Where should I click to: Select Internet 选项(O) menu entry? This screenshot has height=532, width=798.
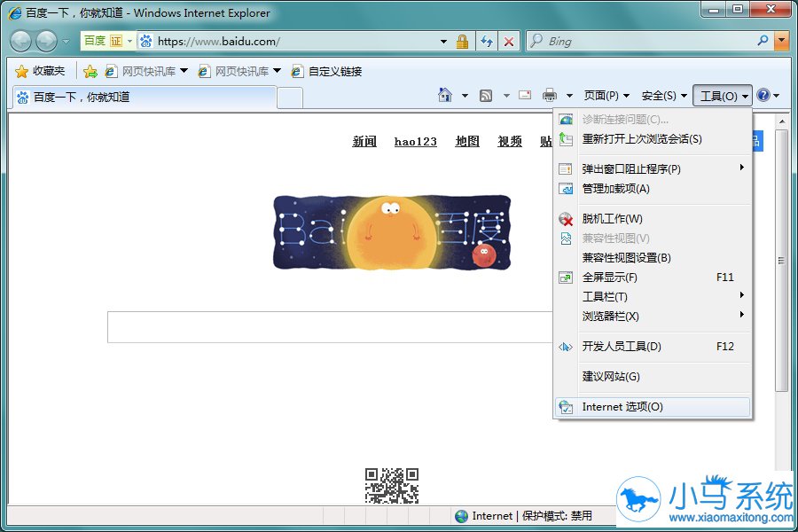653,407
